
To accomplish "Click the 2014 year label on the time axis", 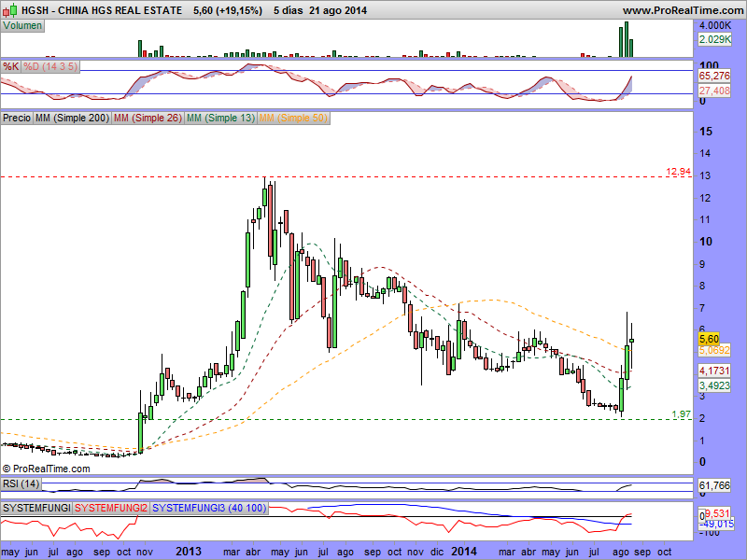I will click(464, 552).
